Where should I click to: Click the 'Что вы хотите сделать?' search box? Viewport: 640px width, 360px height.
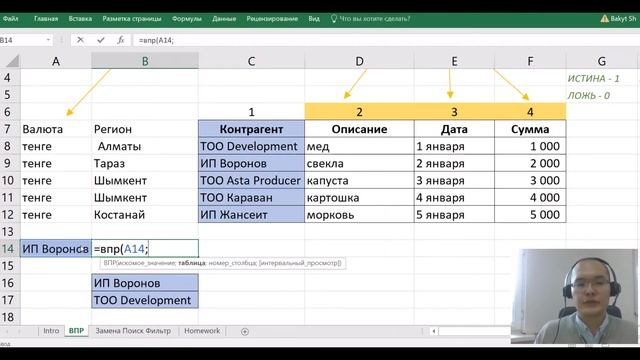tap(375, 19)
